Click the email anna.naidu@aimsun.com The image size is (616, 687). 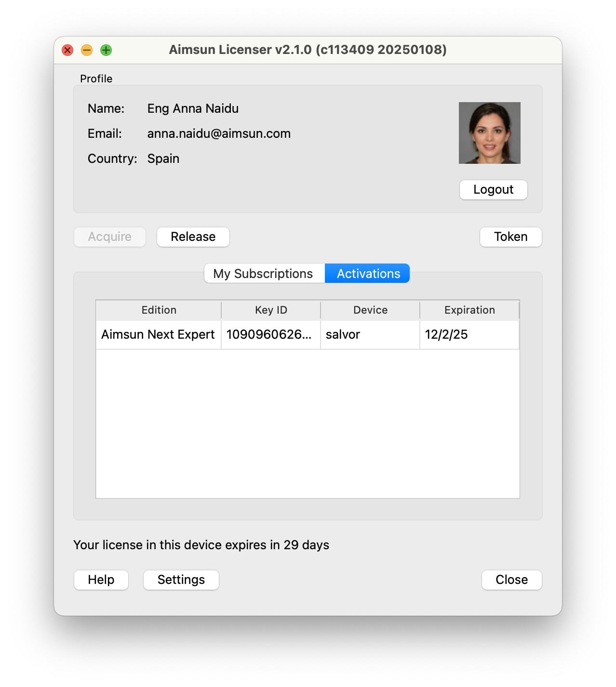[219, 133]
